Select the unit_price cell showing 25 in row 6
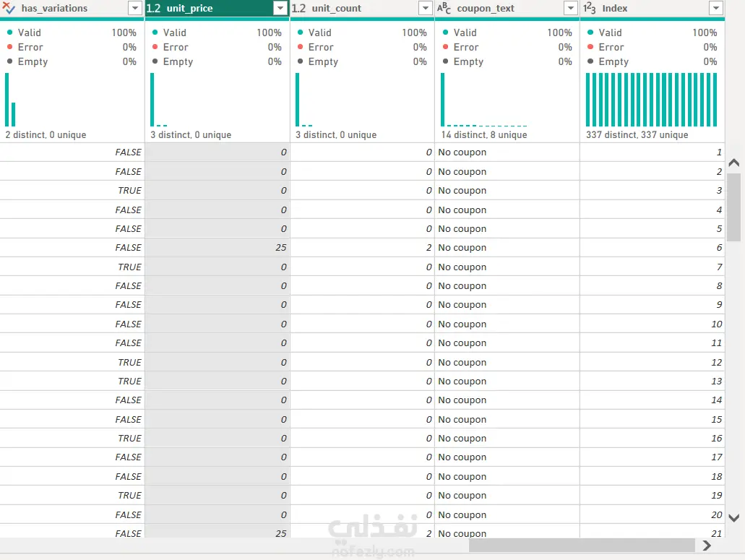The height and width of the screenshot is (560, 745). click(217, 247)
